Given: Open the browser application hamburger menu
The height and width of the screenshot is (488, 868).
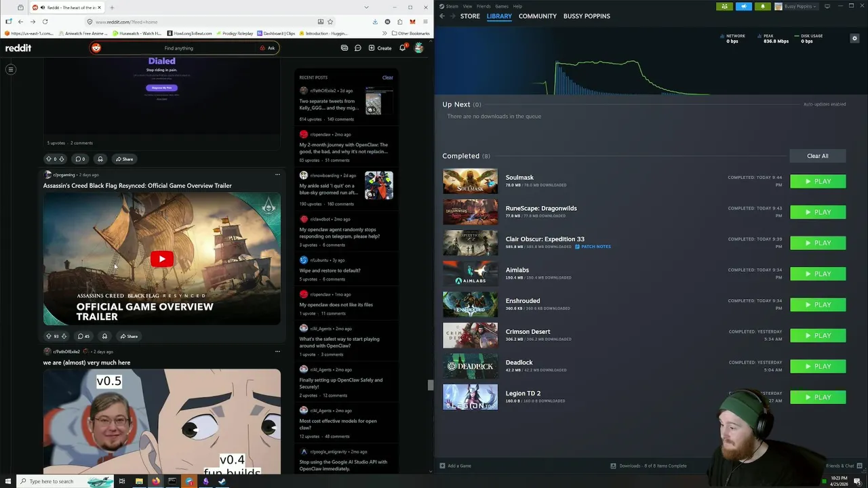Looking at the screenshot, I should click(x=425, y=22).
